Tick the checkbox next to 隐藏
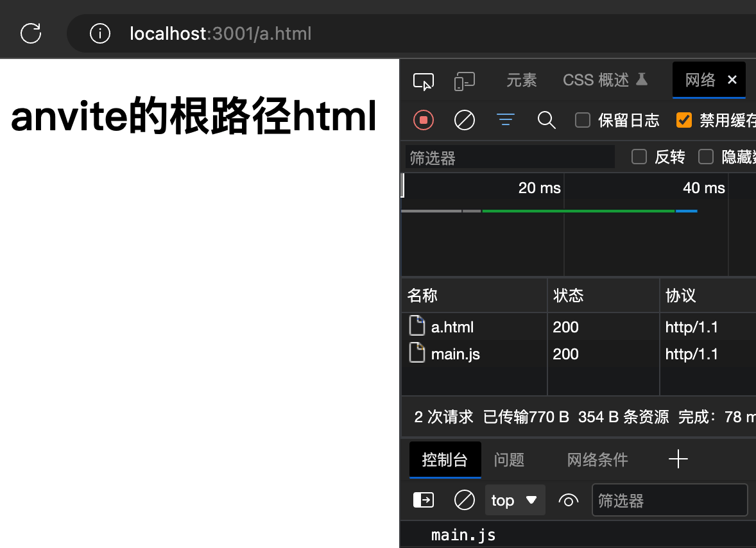 tap(706, 157)
